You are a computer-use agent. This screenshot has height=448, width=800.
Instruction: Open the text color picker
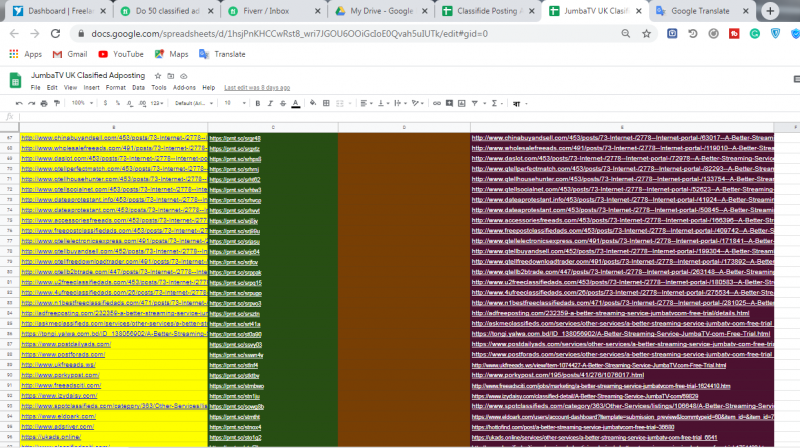[295, 104]
